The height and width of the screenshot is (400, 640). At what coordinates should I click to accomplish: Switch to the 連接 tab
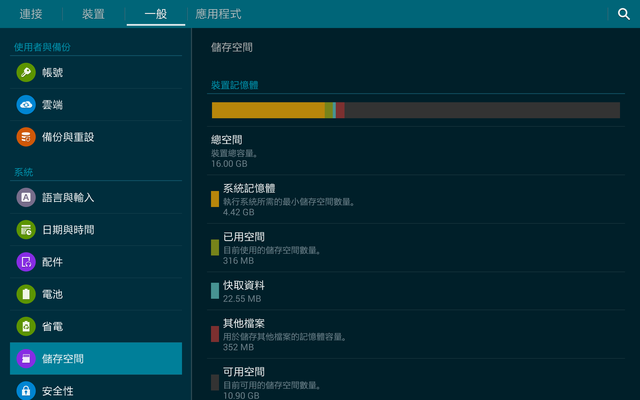31,14
